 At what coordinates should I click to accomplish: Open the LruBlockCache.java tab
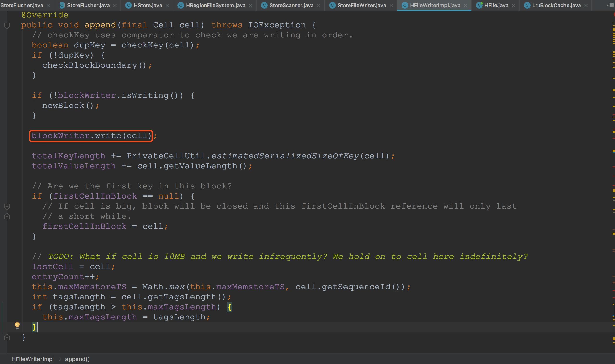556,6
